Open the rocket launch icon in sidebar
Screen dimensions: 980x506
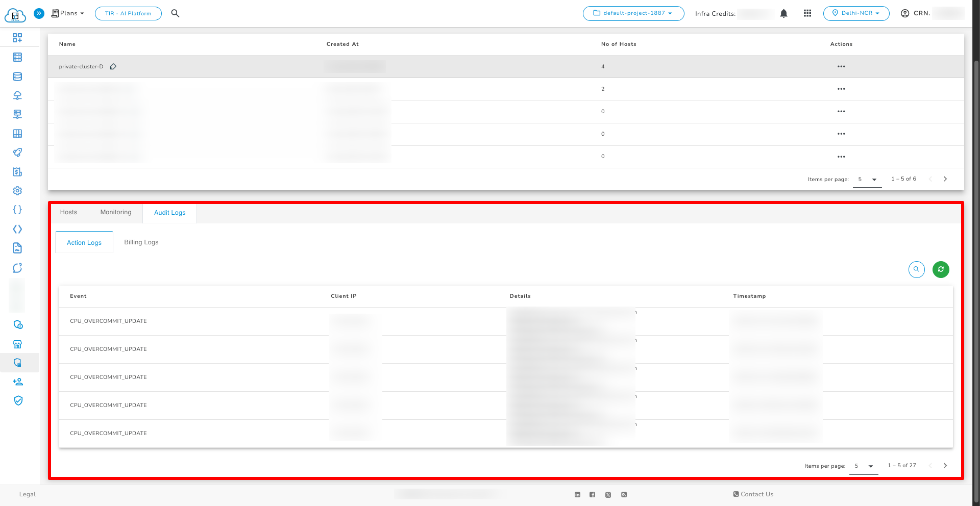pos(17,153)
